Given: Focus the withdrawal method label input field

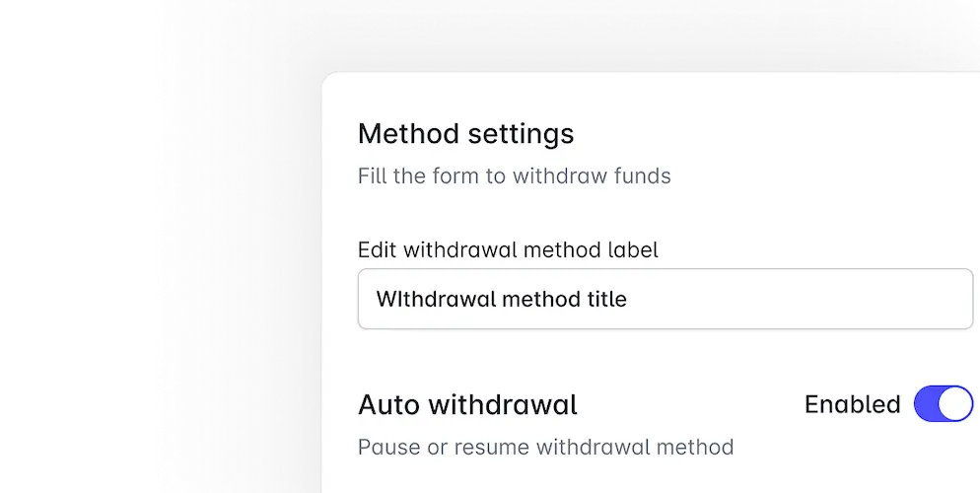Looking at the screenshot, I should pos(665,299).
